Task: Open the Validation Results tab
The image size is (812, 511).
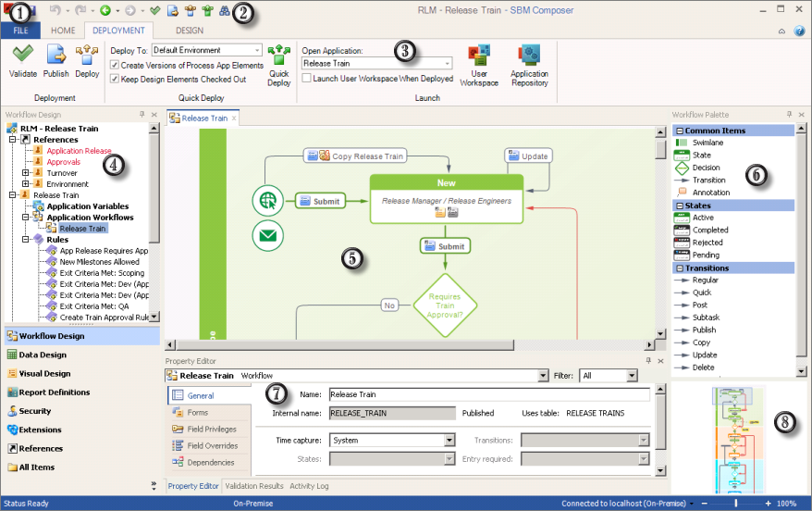Action: (x=254, y=486)
